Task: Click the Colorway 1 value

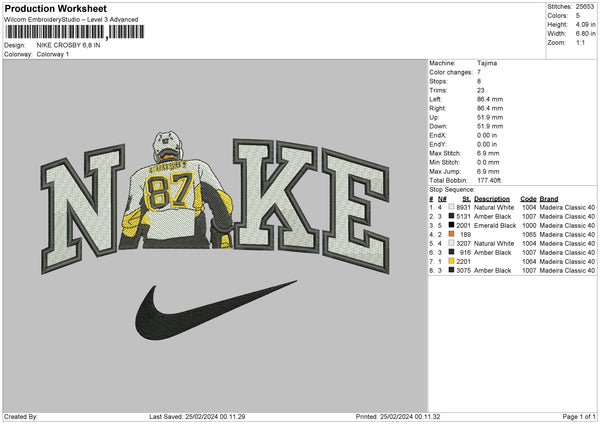Action: [53, 54]
